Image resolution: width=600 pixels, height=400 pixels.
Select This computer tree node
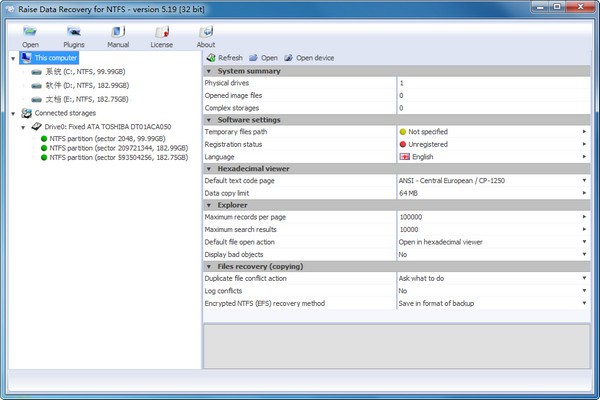click(49, 58)
